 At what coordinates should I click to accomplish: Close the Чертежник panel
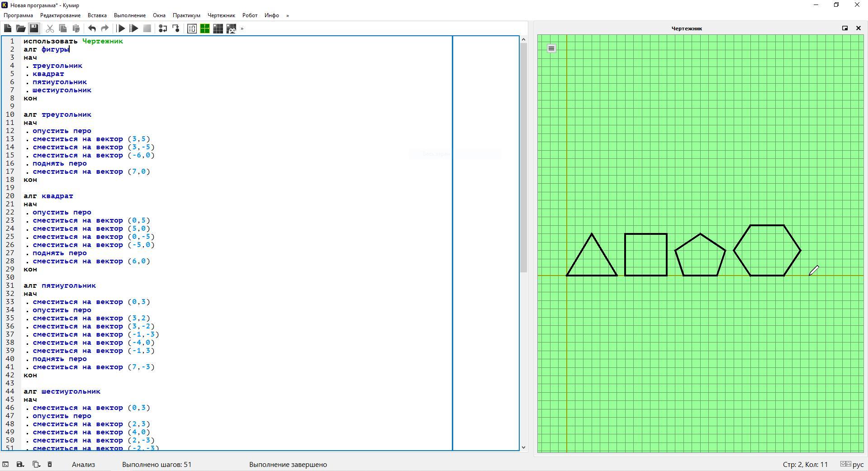coord(859,28)
